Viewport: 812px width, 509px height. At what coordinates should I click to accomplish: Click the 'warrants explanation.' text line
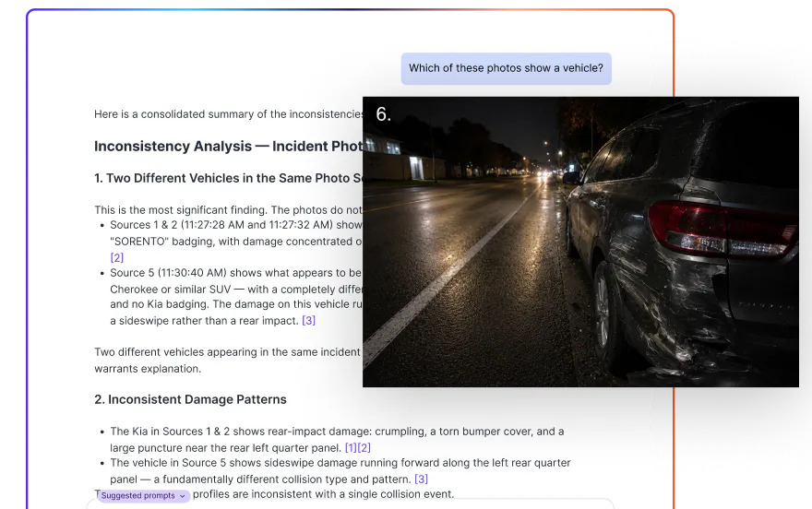pos(148,369)
